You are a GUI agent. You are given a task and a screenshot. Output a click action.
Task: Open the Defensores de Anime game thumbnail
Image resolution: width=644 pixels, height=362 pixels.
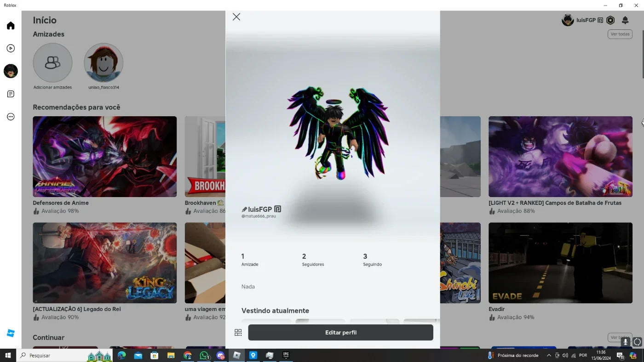click(x=105, y=157)
